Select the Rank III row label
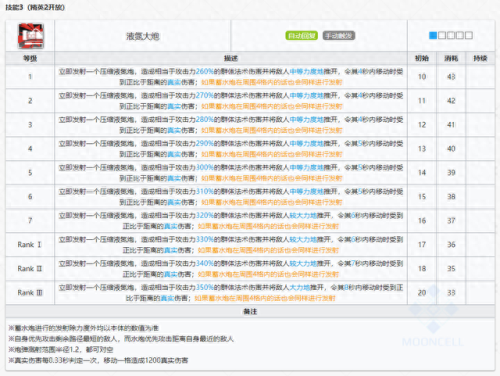 click(x=30, y=293)
